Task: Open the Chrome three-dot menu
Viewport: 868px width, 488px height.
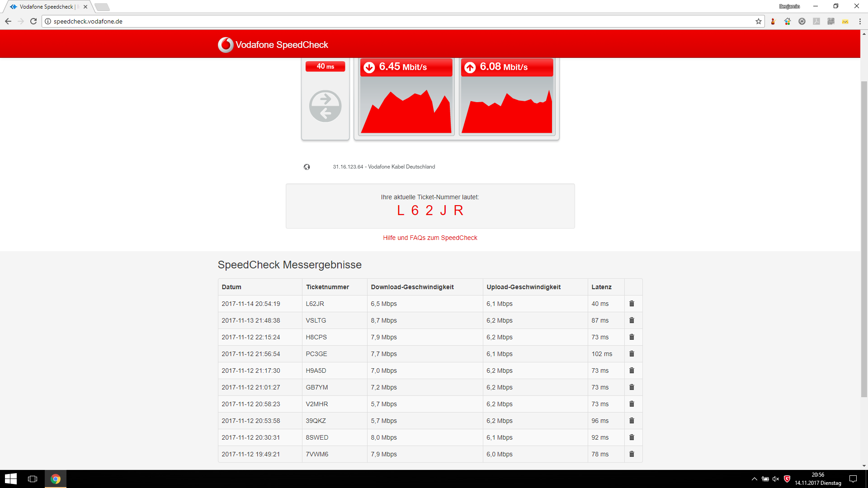Action: [860, 21]
